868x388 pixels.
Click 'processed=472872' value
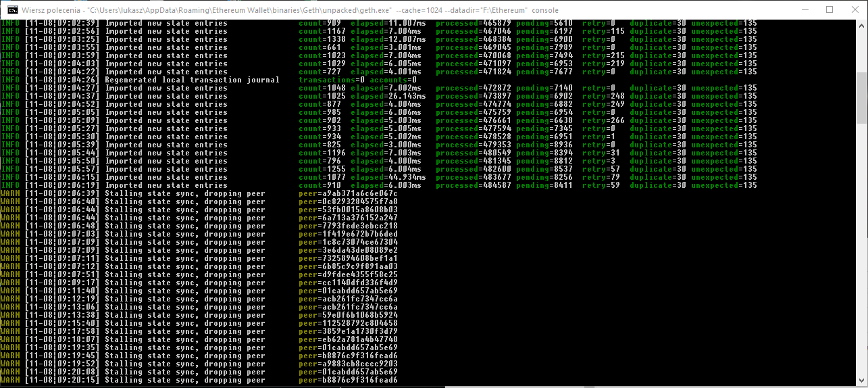pyautogui.click(x=474, y=88)
